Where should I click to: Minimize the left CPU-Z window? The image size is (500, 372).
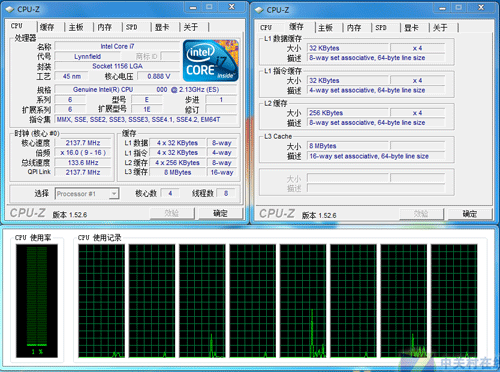pyautogui.click(x=193, y=7)
